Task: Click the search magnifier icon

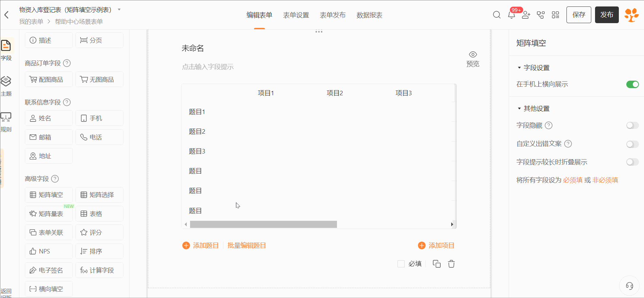Action: [x=496, y=15]
